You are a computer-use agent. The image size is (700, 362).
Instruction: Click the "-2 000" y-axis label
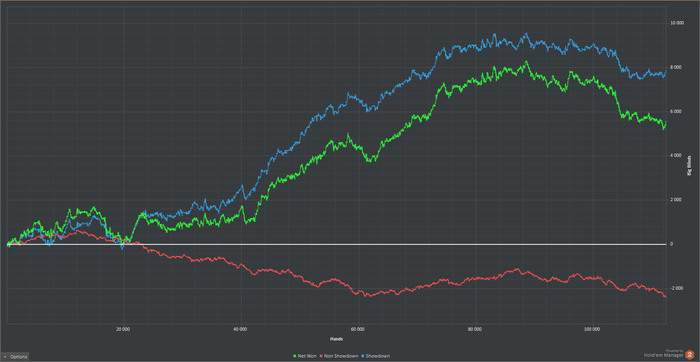point(677,288)
